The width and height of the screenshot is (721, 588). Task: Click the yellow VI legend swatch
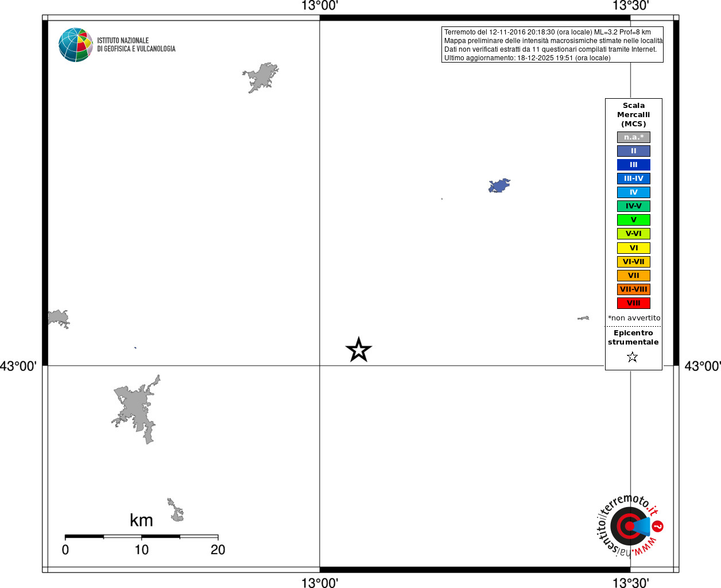634,248
